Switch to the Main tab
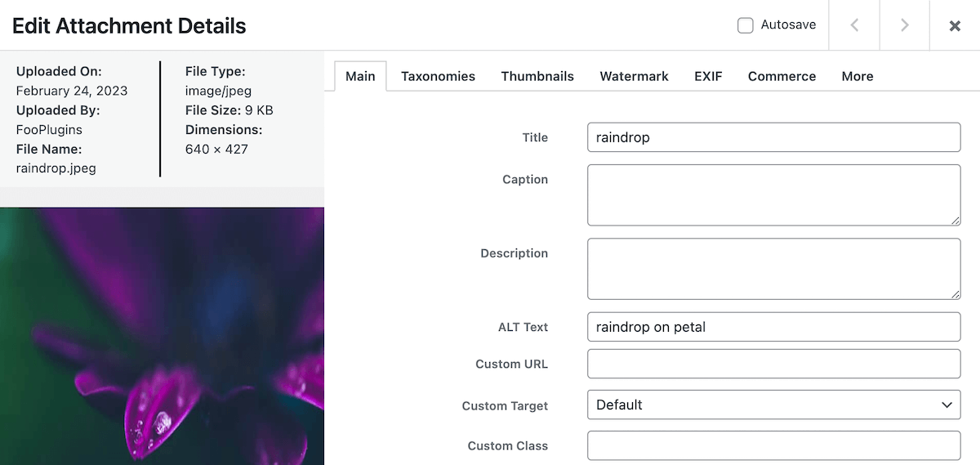The height and width of the screenshot is (465, 980). click(360, 76)
